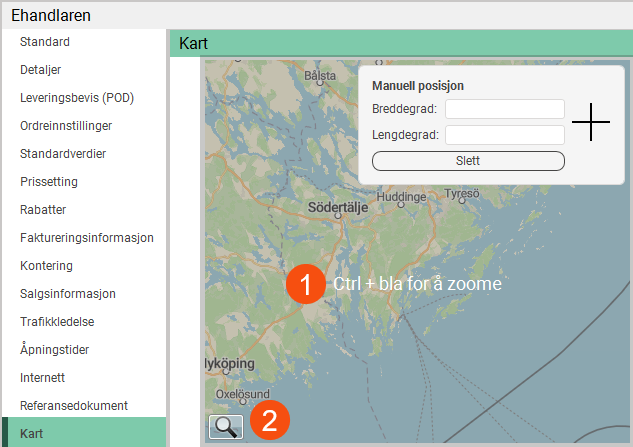Select Detaljer in the sidebar
This screenshot has width=633, height=447.
41,70
